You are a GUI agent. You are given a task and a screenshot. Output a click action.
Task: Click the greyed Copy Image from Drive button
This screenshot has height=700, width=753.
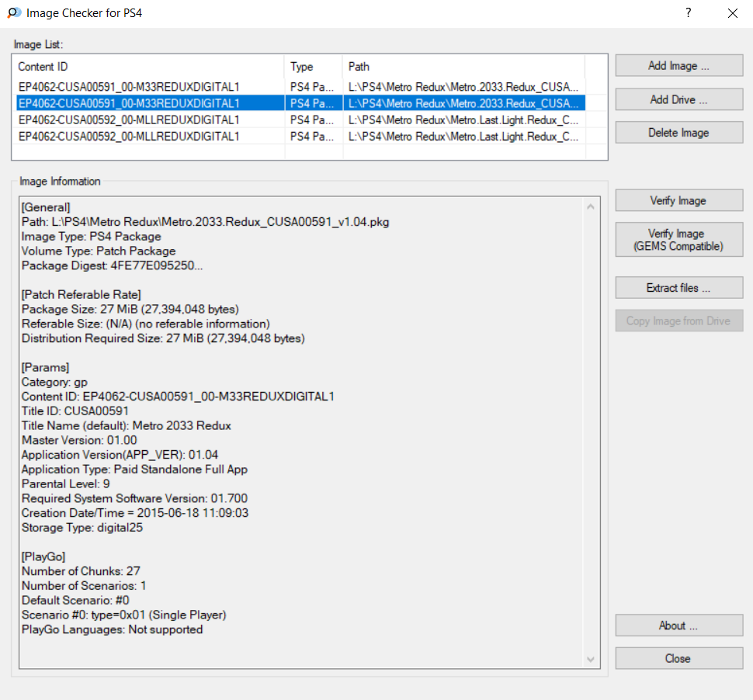click(x=678, y=321)
